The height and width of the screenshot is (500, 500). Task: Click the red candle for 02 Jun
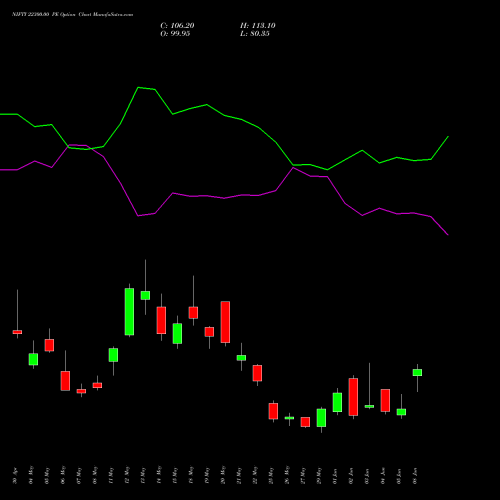point(353,397)
